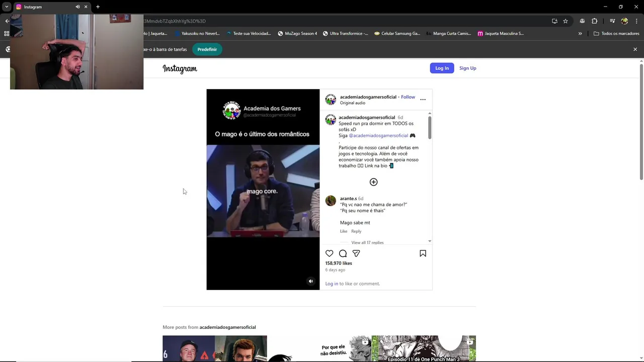Click the page vertical scrollbar thumb
This screenshot has width=644, height=362.
[641, 121]
